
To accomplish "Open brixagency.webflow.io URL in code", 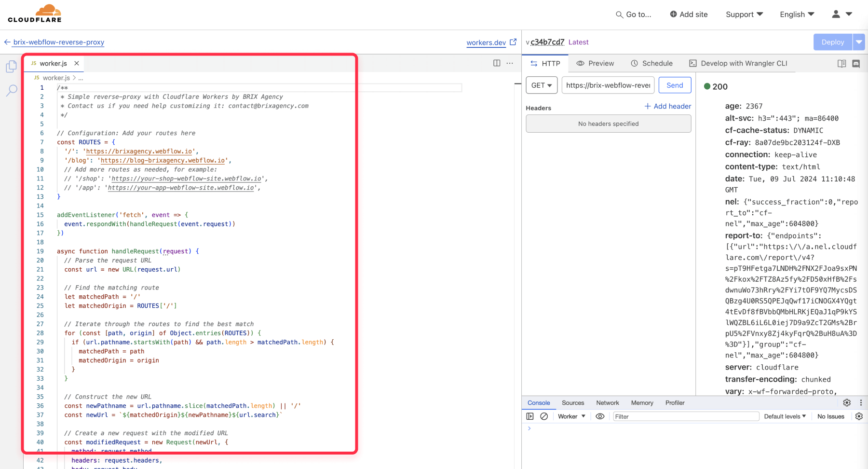I will pos(140,152).
